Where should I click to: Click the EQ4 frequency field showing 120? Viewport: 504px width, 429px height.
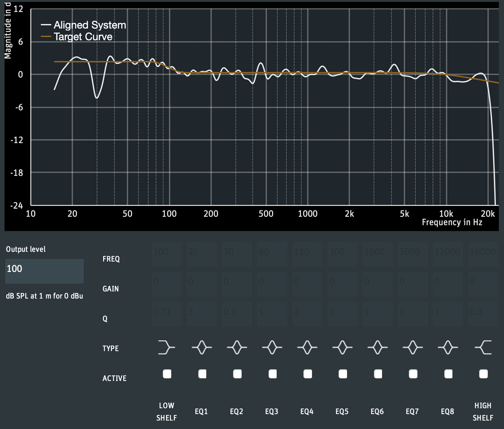click(x=307, y=254)
